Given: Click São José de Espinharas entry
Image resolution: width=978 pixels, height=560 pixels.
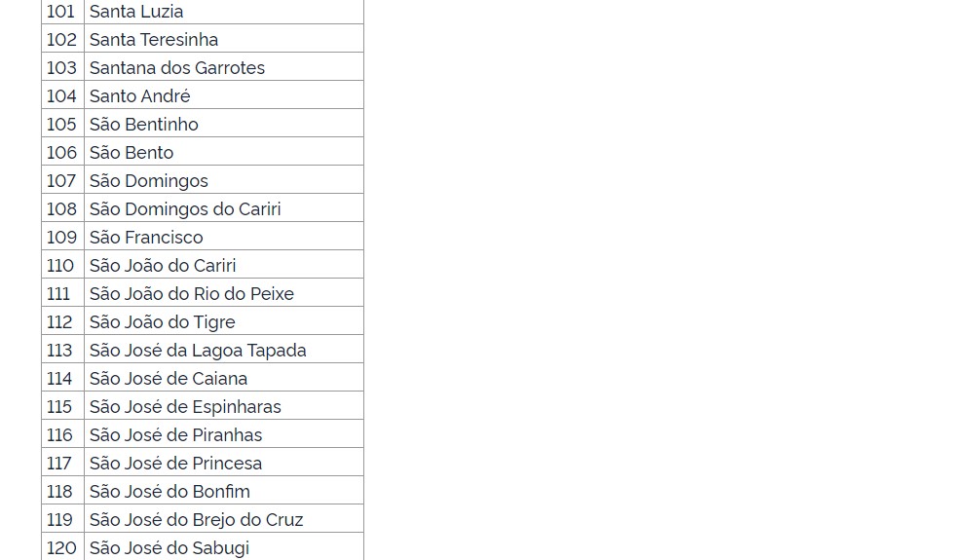Looking at the screenshot, I should pos(185,407).
